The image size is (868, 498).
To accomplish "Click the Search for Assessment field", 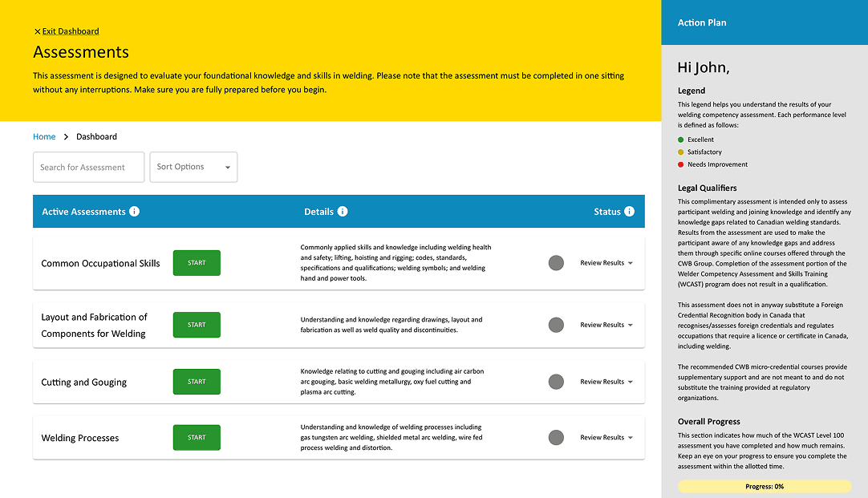I will coord(88,167).
